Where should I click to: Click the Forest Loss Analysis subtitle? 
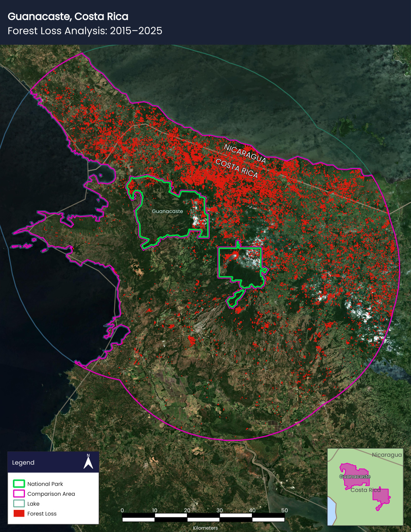pyautogui.click(x=85, y=31)
